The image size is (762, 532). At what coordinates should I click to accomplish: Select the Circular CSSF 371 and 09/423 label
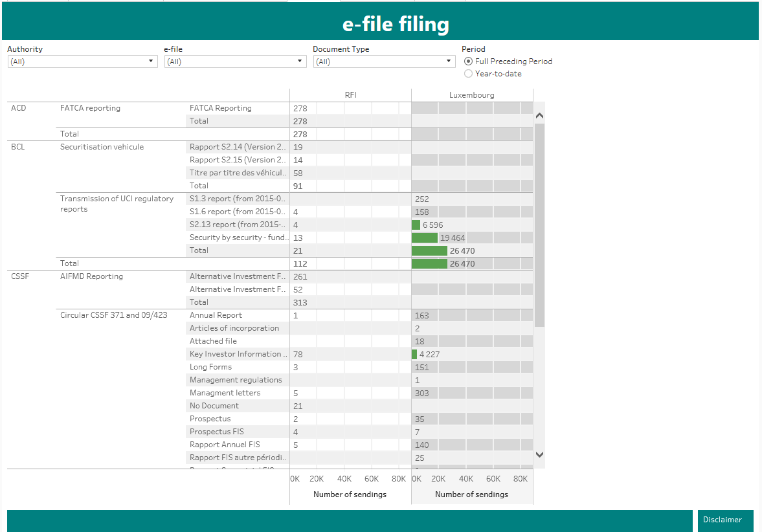(113, 315)
